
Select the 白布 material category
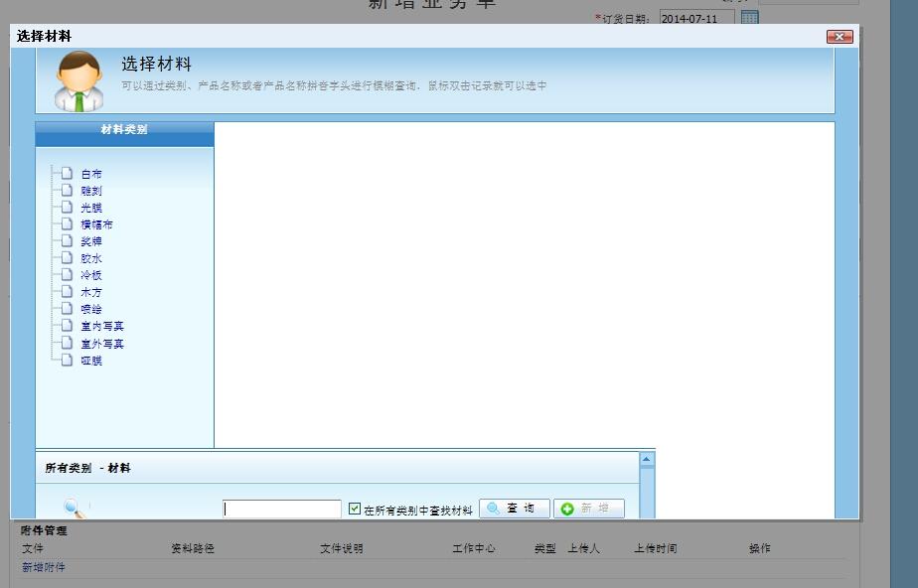90,174
